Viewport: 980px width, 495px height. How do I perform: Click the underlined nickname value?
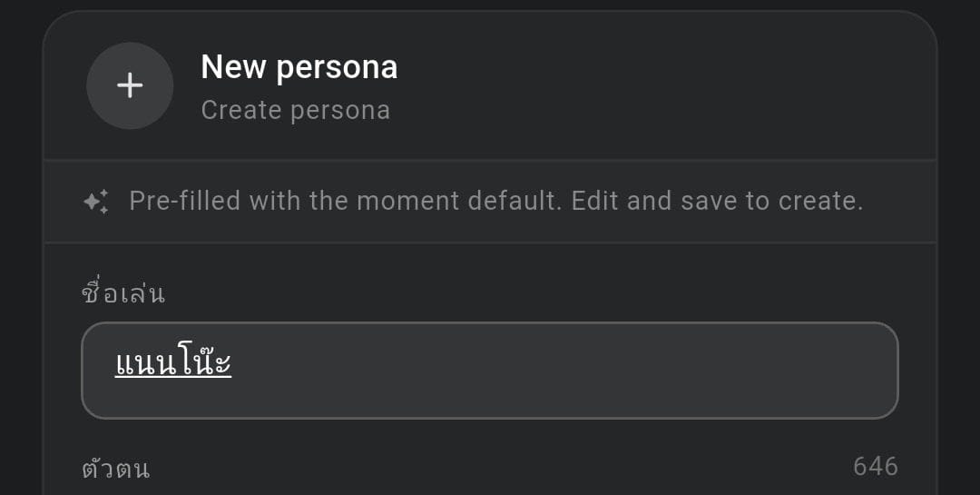point(173,361)
